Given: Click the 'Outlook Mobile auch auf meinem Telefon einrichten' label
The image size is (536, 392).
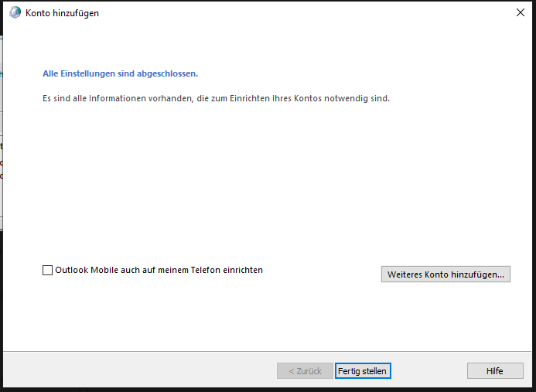Looking at the screenshot, I should point(159,271).
